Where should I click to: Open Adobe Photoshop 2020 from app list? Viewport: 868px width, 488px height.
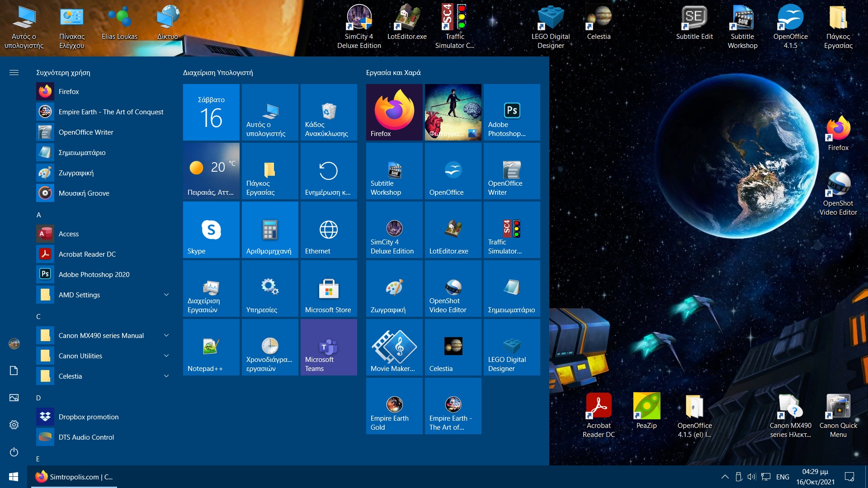[x=104, y=274]
